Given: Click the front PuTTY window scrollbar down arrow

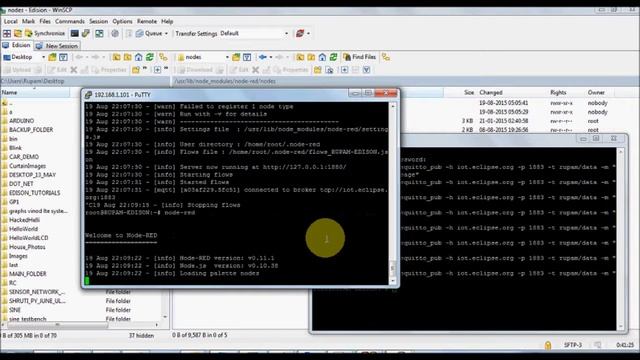Looking at the screenshot, I should (393, 281).
